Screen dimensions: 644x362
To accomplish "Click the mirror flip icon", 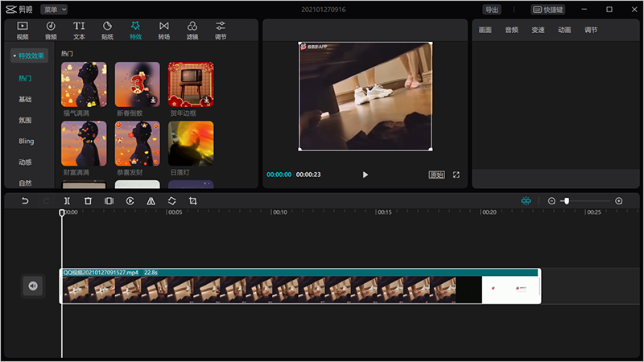I will click(x=151, y=201).
